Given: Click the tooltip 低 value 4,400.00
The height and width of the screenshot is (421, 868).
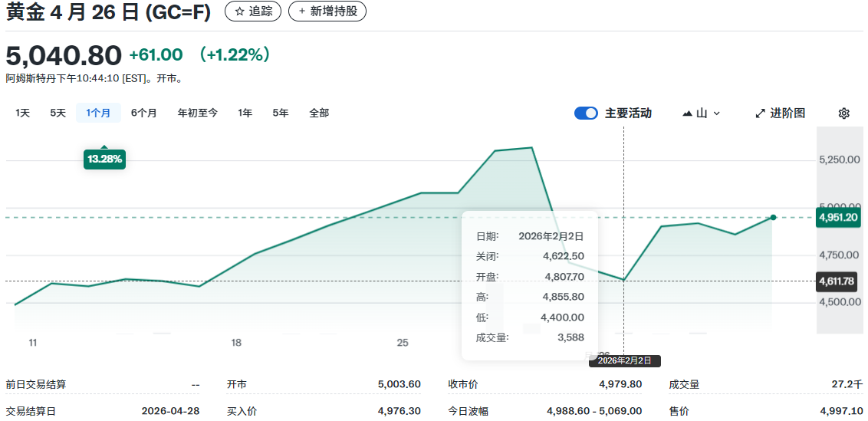Looking at the screenshot, I should (x=562, y=317).
